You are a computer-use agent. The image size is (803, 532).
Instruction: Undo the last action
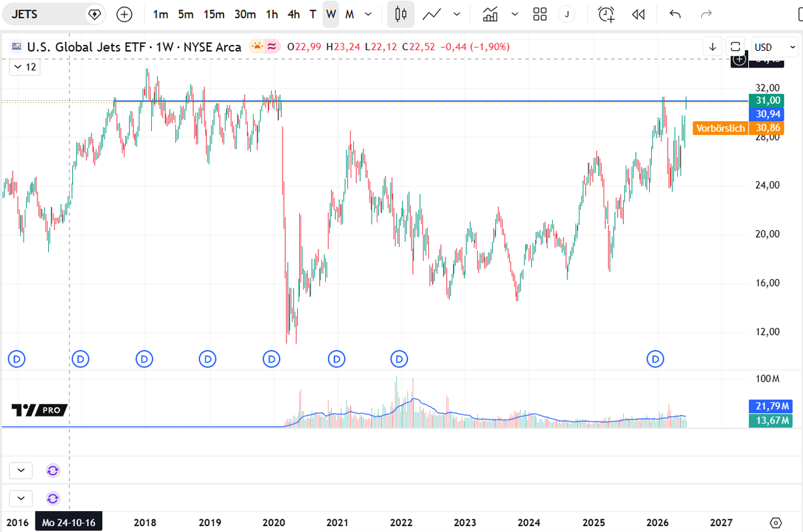click(x=675, y=14)
